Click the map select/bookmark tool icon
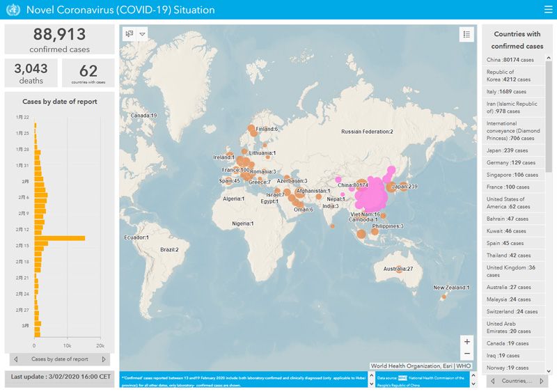Image resolution: width=557 pixels, height=392 pixels. pos(129,34)
